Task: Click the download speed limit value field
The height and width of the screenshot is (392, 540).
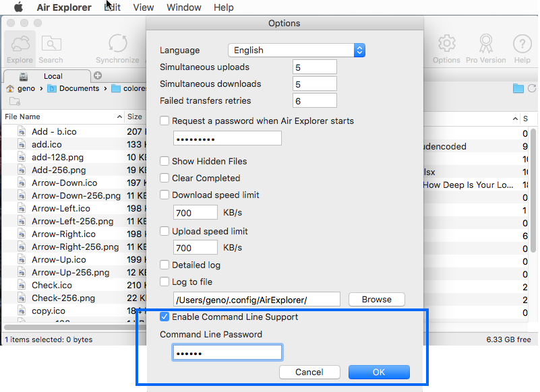Action: coord(196,212)
